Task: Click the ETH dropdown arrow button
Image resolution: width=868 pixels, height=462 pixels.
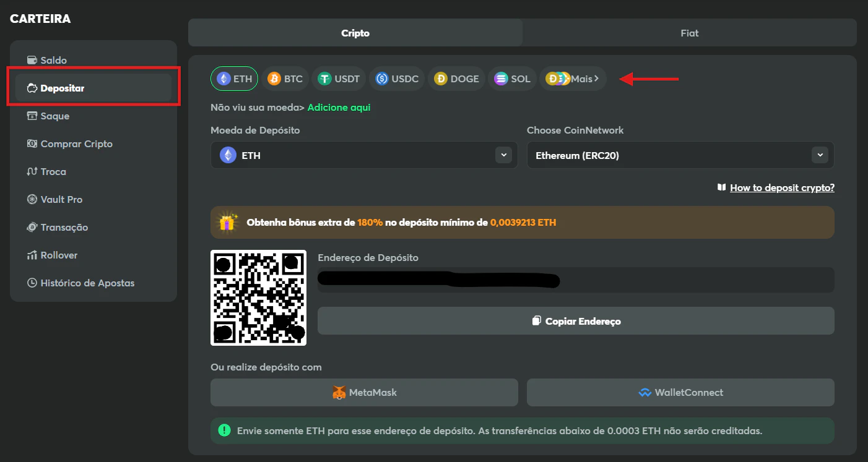Action: (x=503, y=155)
